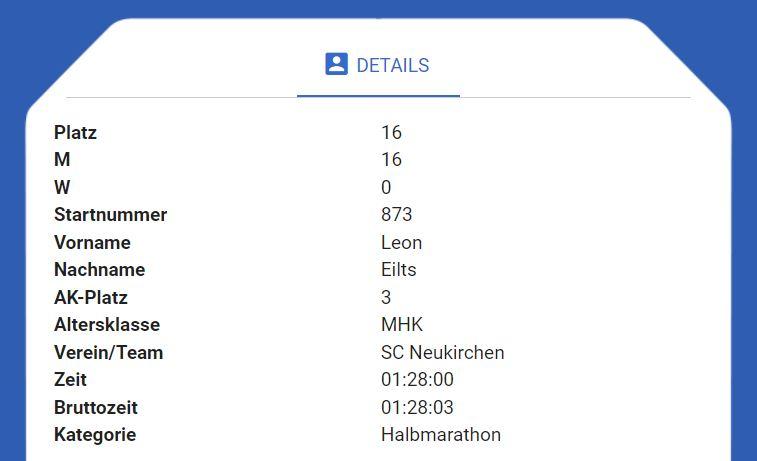Select the Vorname value Leon
The image size is (757, 461).
click(x=401, y=242)
